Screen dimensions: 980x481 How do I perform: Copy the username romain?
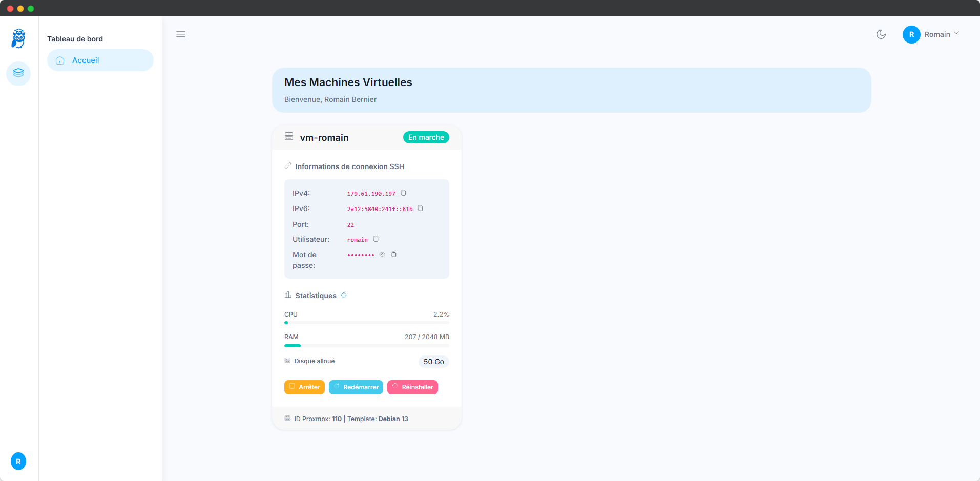tap(376, 239)
